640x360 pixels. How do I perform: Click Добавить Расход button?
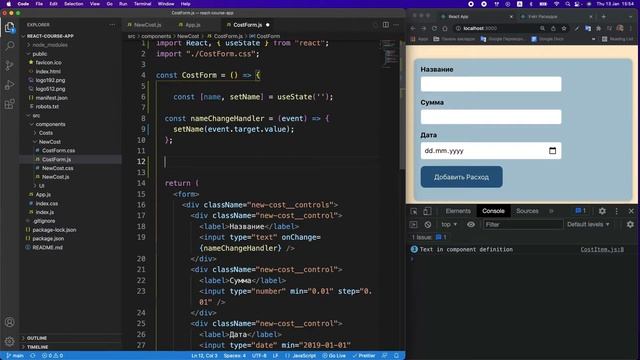click(x=461, y=177)
